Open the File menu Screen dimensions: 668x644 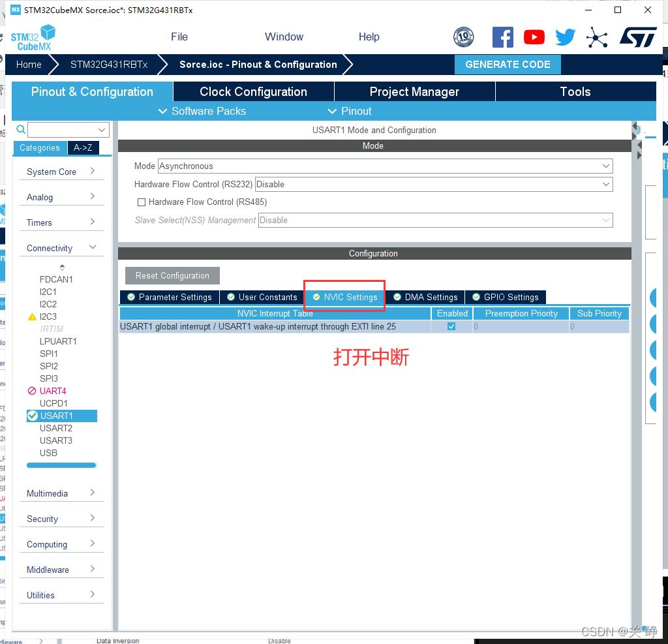(179, 37)
